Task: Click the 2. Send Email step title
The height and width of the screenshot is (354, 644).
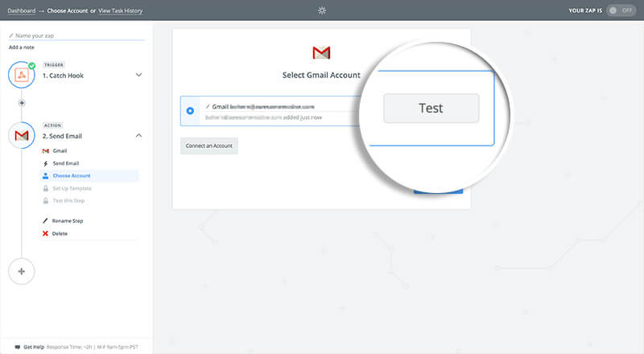Action: pos(63,136)
